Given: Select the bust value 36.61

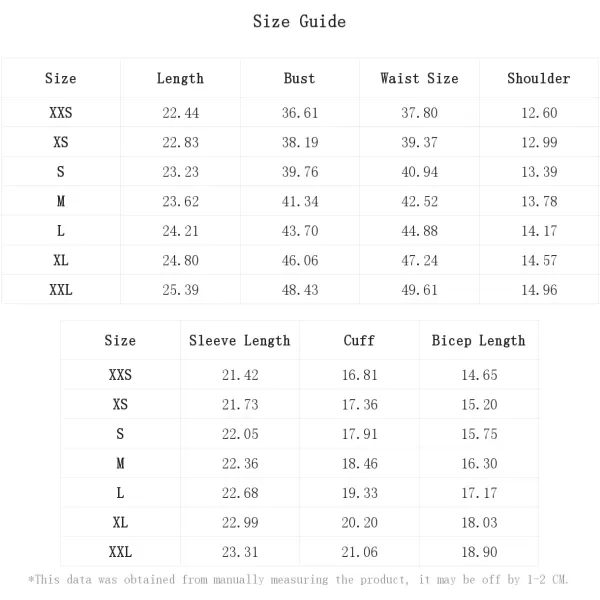Looking at the screenshot, I should tap(299, 113).
